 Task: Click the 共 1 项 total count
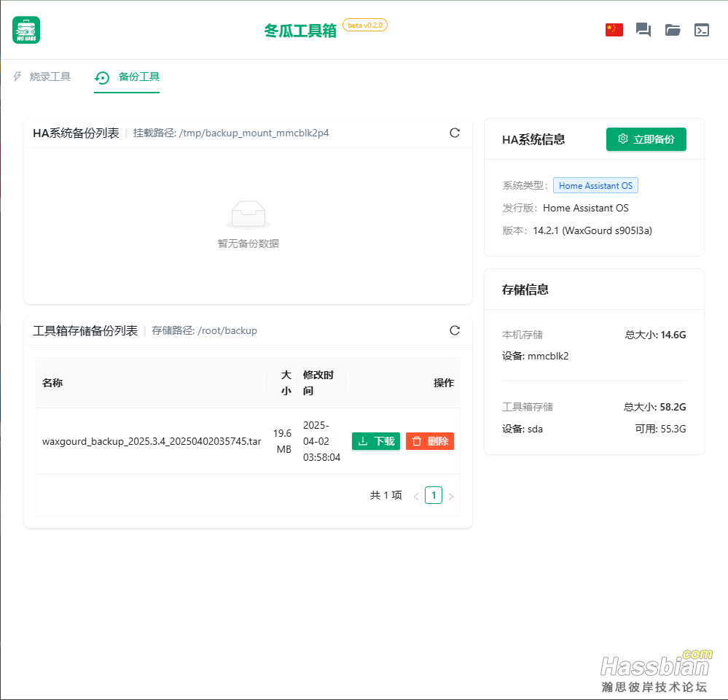(x=385, y=495)
